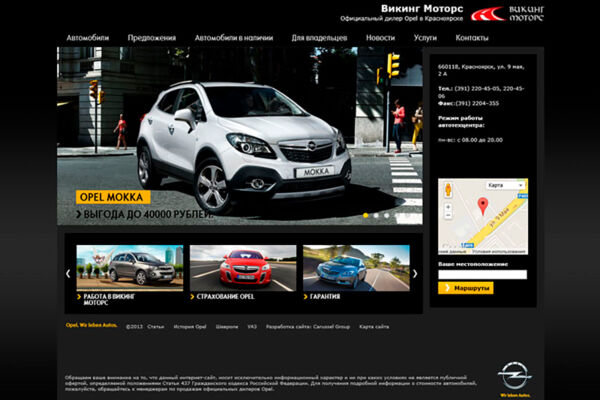Select the second slide indicator dot
The image size is (600, 400).
(376, 216)
